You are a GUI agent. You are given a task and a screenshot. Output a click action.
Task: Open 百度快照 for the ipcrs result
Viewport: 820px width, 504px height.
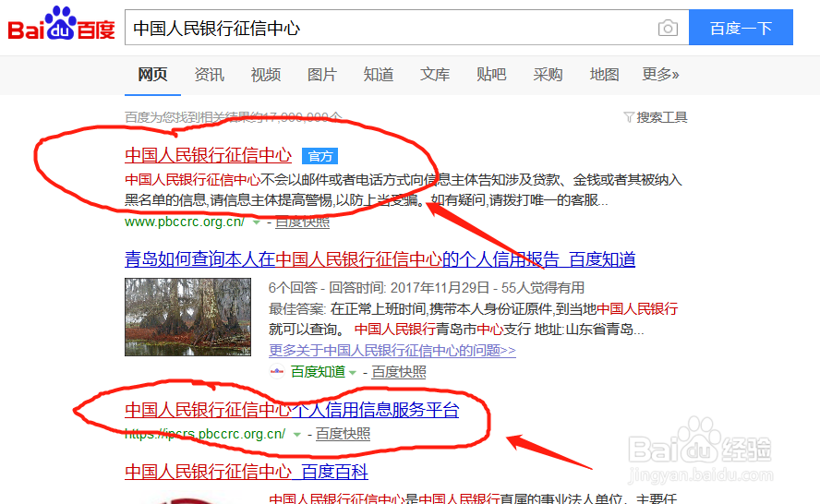click(x=344, y=434)
